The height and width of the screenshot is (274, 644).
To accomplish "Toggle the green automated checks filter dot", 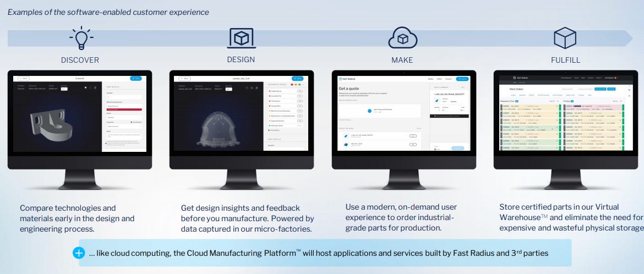I will click(x=299, y=85).
